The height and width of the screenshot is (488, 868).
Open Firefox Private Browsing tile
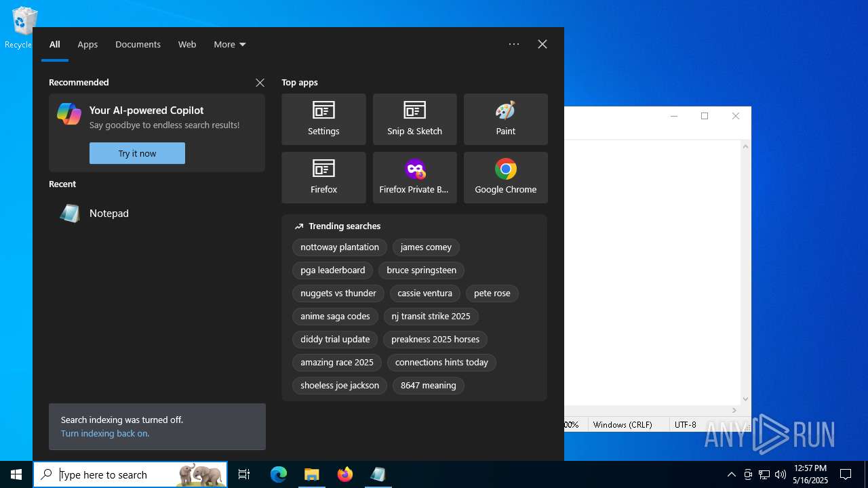point(414,178)
